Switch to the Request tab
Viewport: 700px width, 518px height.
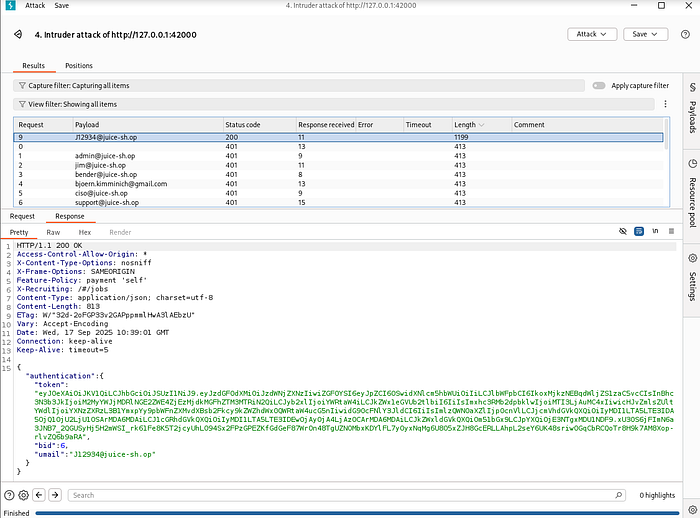click(22, 216)
